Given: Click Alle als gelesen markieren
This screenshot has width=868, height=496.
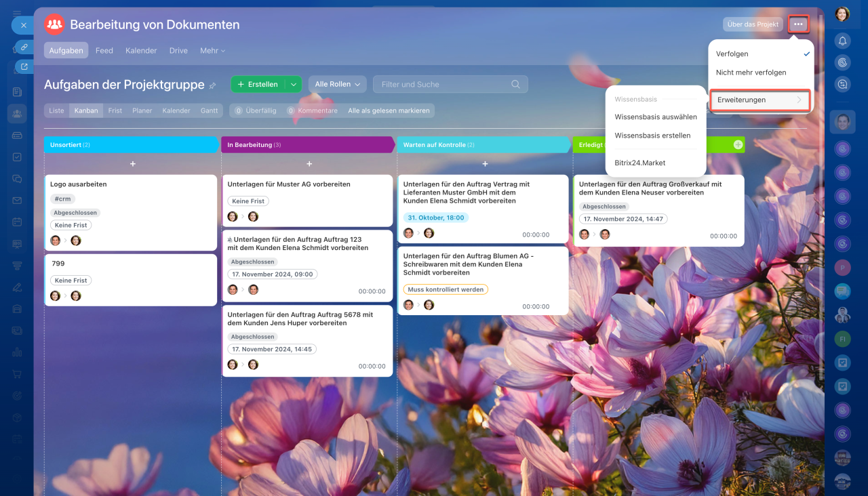Looking at the screenshot, I should [389, 110].
